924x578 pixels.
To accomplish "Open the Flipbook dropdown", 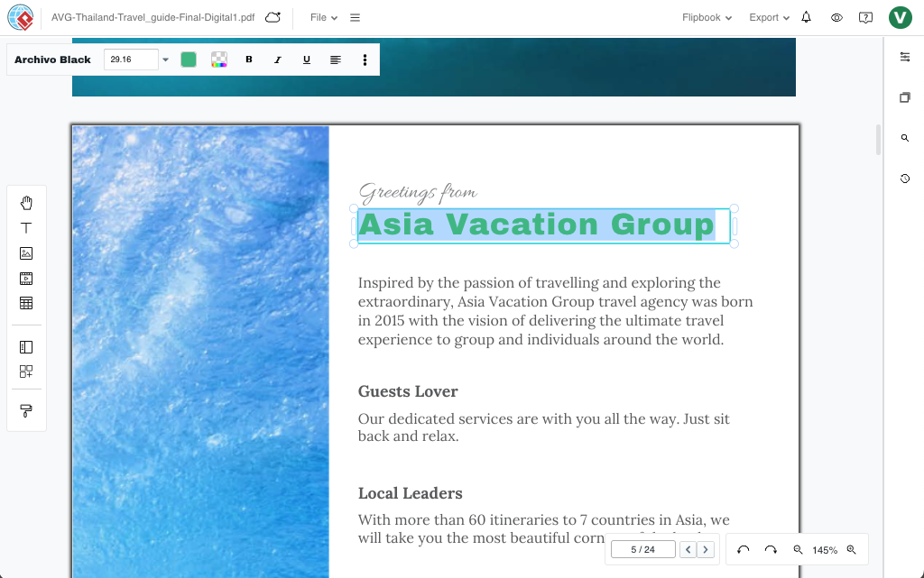I will (x=707, y=18).
